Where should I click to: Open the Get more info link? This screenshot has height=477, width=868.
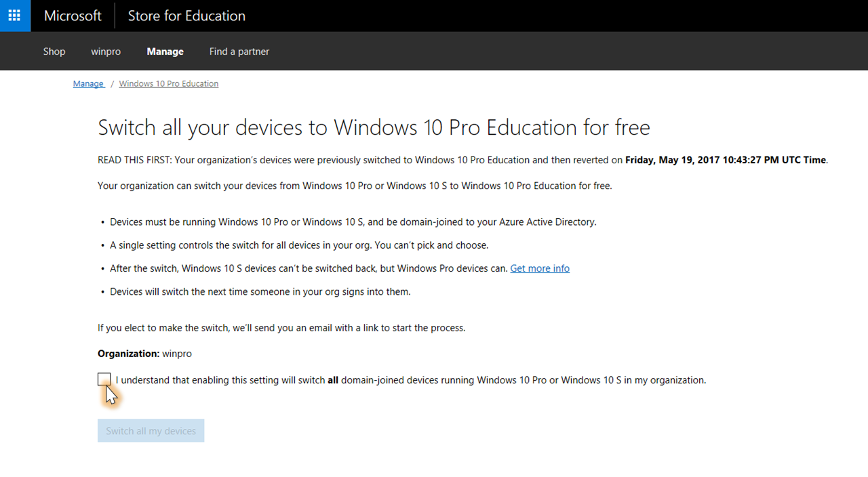pos(540,268)
